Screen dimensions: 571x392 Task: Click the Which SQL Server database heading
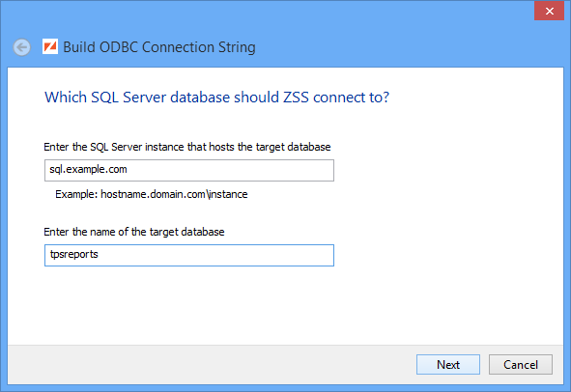[216, 98]
